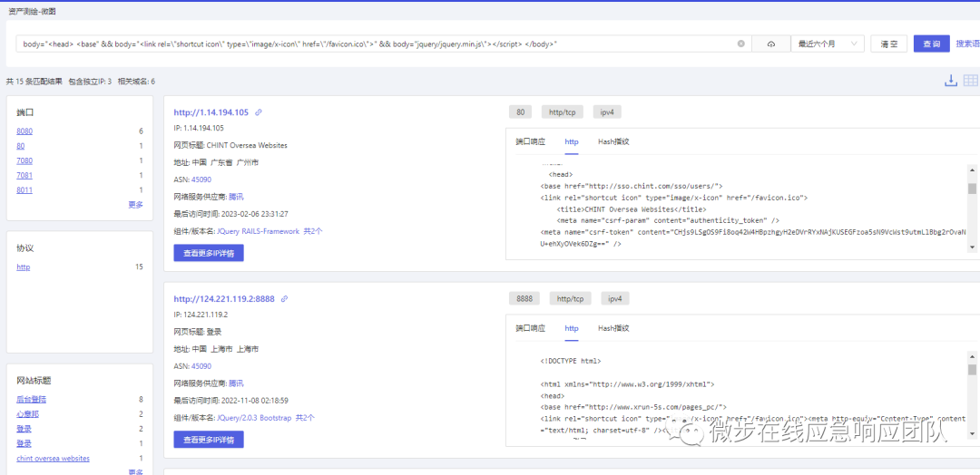This screenshot has height=475, width=980.
Task: Click scrollbar thumb of second result's http response
Action: (x=972, y=370)
